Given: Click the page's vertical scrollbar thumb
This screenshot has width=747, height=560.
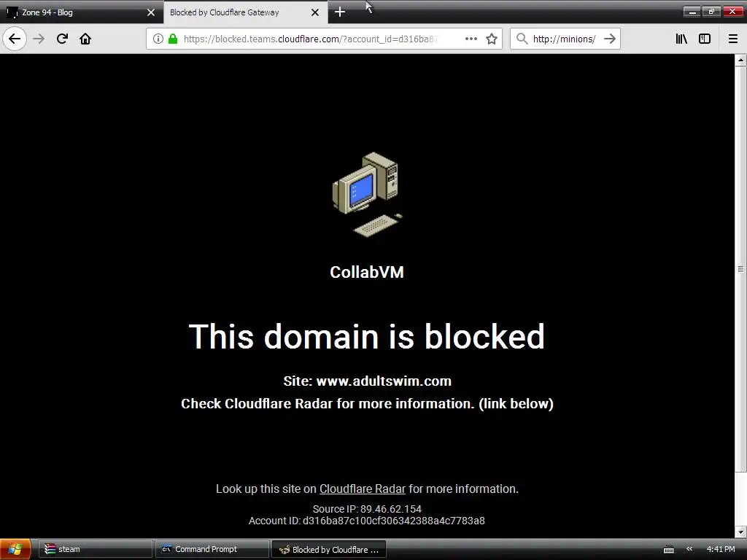Looking at the screenshot, I should [x=740, y=269].
